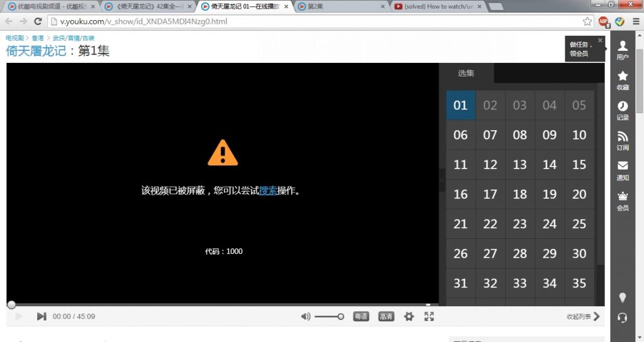Click the 搜索 link in error message
The width and height of the screenshot is (644, 342).
(x=268, y=190)
